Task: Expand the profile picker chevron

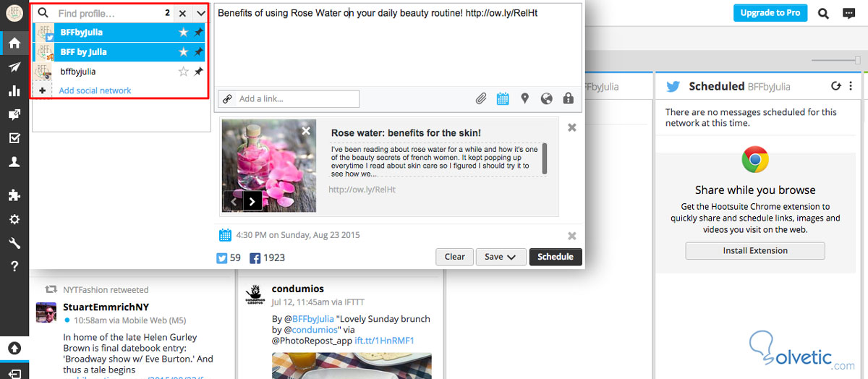Action: coord(200,13)
